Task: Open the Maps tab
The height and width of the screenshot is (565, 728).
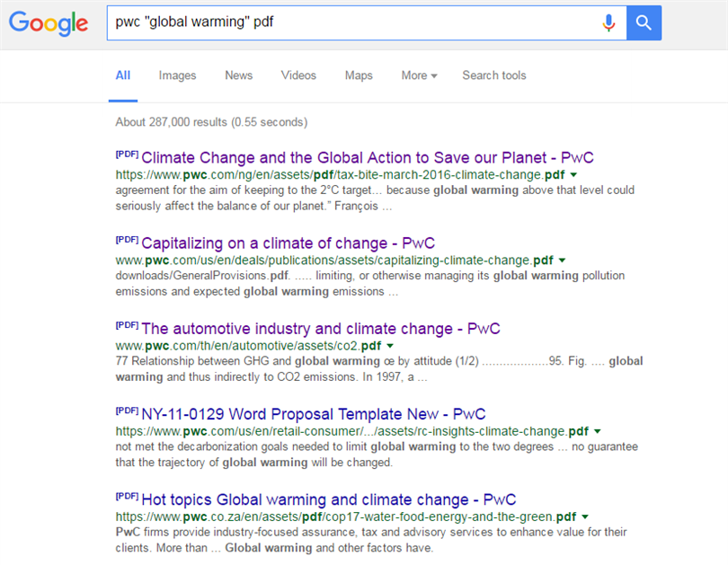Action: [359, 75]
